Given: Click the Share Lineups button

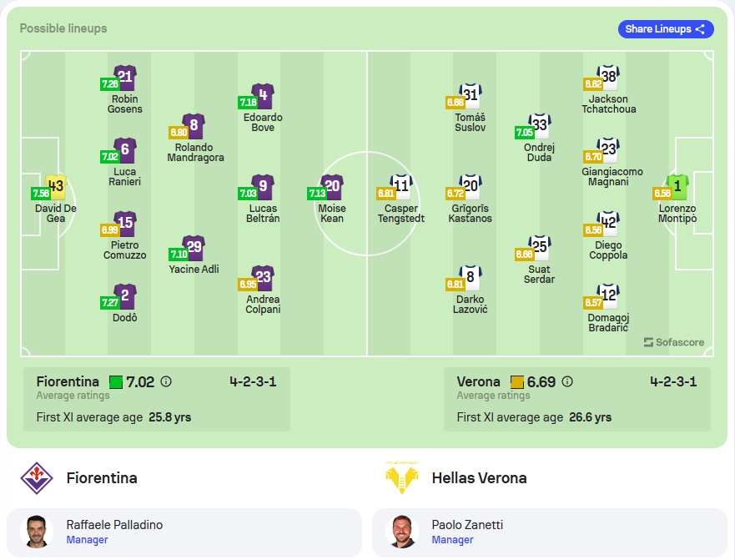Looking at the screenshot, I should pyautogui.click(x=666, y=29).
